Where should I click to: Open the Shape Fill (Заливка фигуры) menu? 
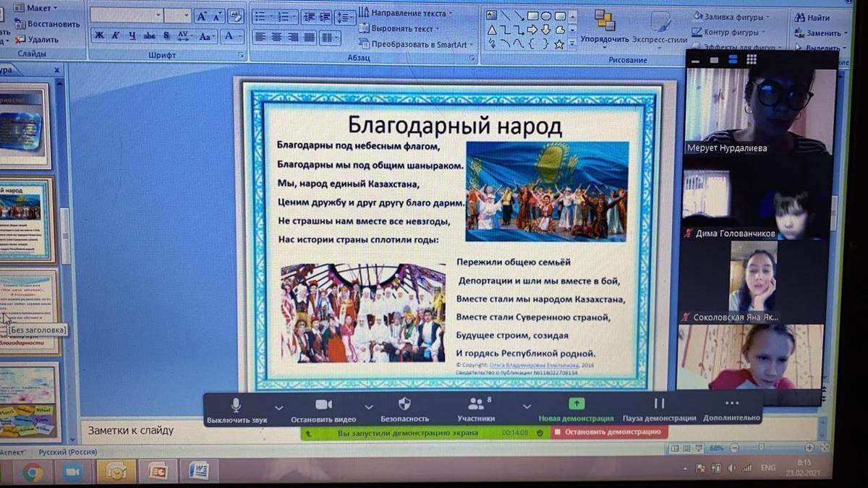click(731, 17)
